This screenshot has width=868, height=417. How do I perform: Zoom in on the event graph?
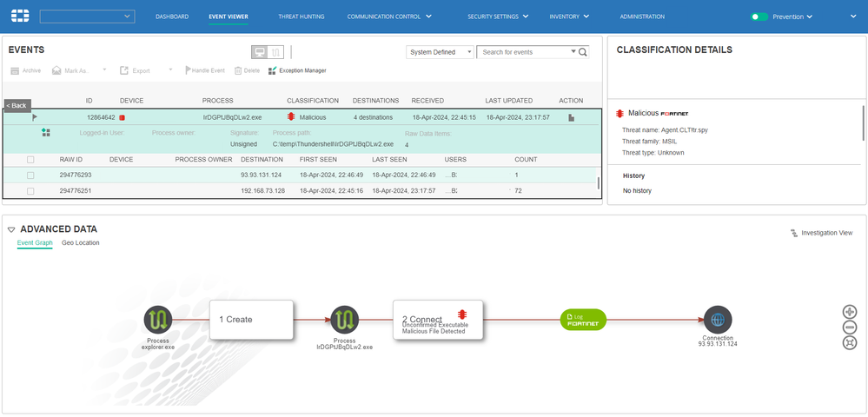[x=850, y=311]
